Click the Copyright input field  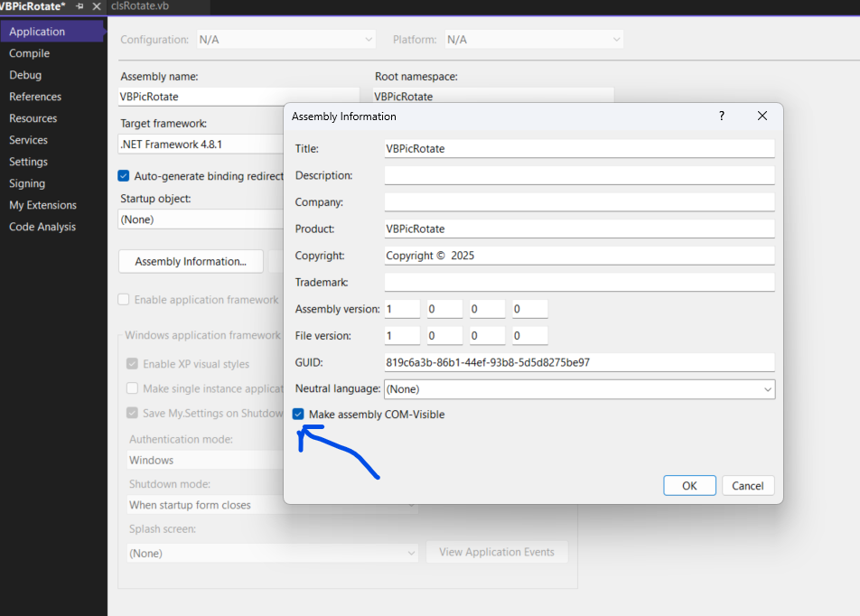(x=579, y=256)
